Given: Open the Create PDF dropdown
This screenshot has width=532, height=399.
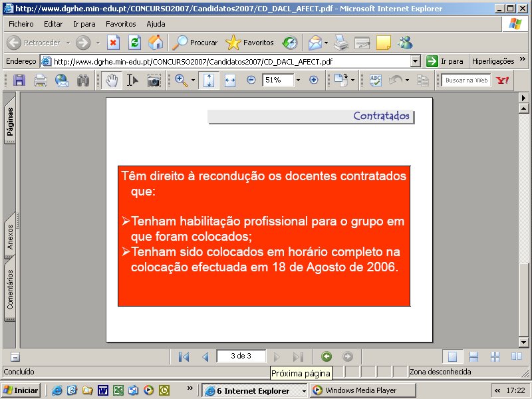Looking at the screenshot, I should [353, 80].
